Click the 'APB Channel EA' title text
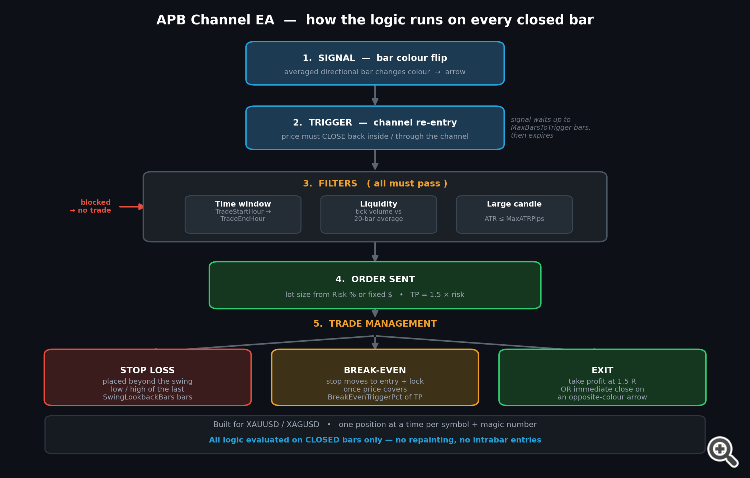This screenshot has height=478, width=750. (215, 20)
